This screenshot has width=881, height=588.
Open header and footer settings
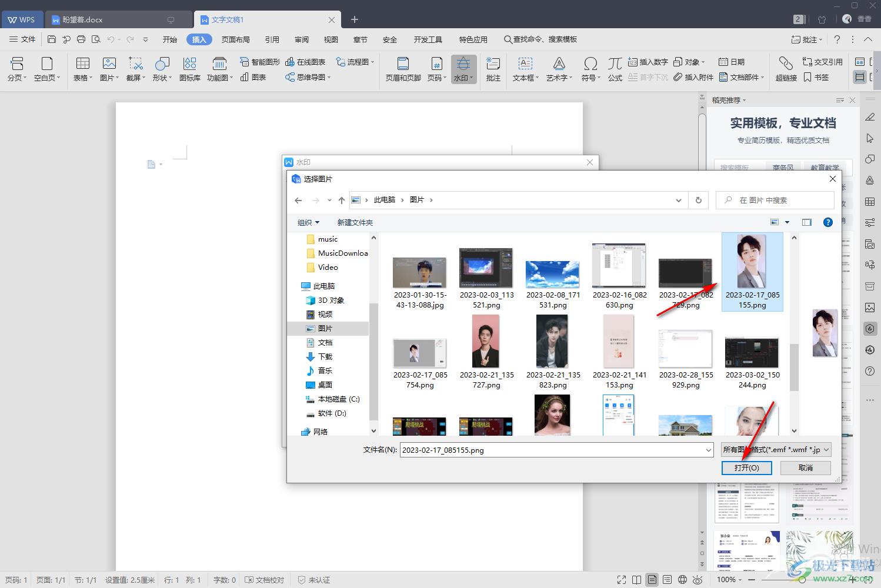403,69
